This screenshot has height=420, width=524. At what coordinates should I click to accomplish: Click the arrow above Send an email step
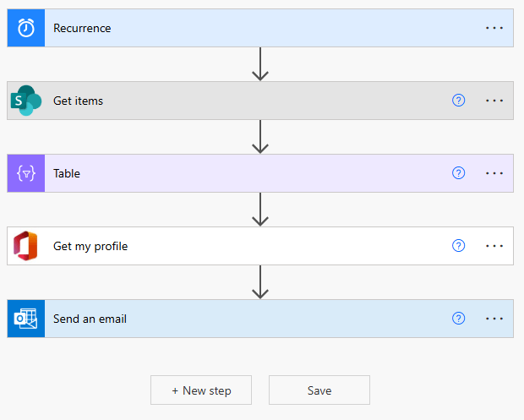point(260,282)
